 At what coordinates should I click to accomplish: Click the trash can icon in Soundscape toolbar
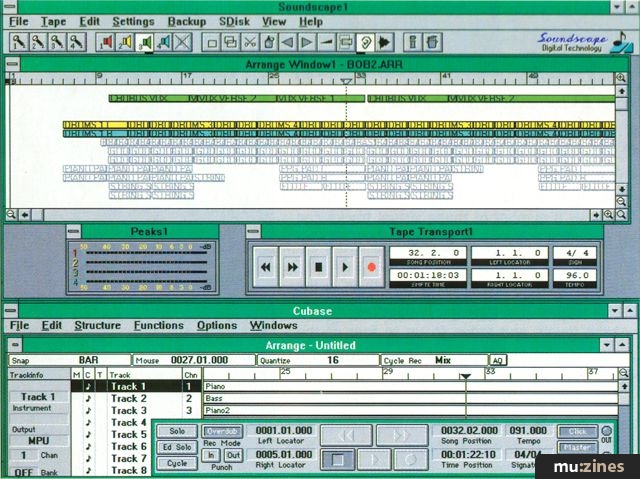click(x=431, y=42)
